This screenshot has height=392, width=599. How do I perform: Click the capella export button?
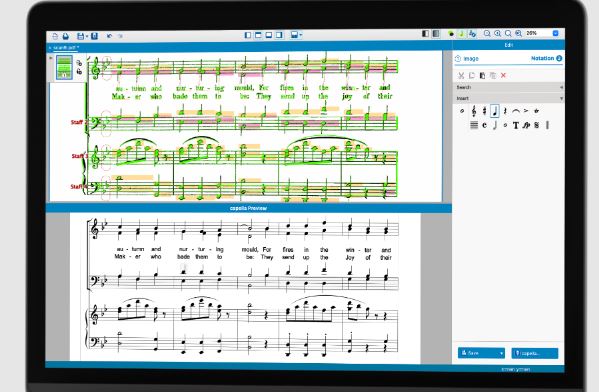[534, 353]
